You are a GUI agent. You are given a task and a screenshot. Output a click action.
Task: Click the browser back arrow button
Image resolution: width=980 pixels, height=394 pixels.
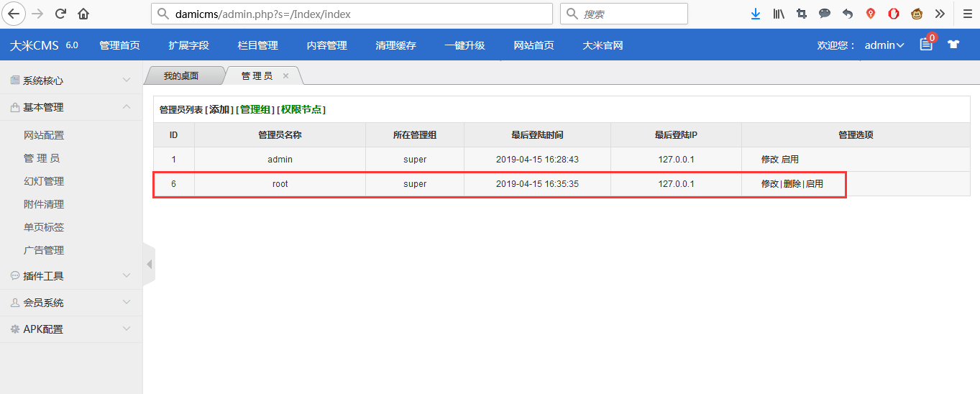point(15,13)
